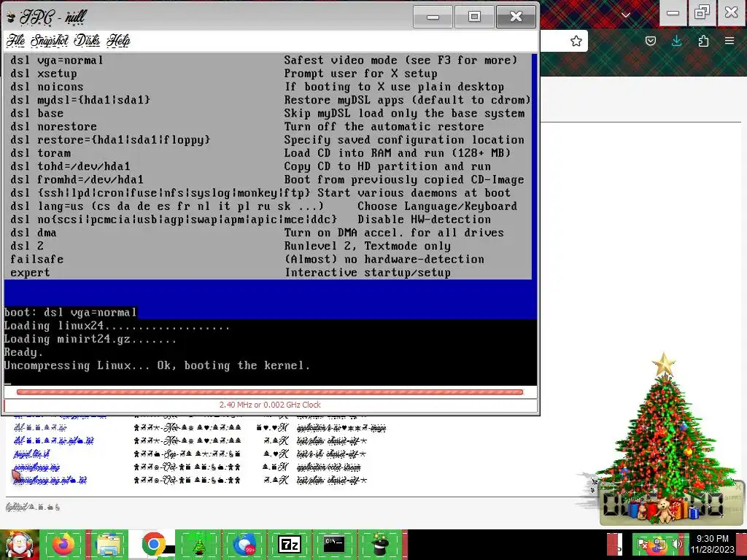
Task: Open Firefox from the taskbar
Action: (x=63, y=544)
